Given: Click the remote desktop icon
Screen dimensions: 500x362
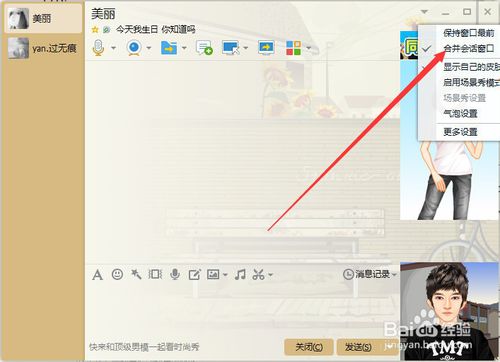Looking at the screenshot, I should point(231,48).
